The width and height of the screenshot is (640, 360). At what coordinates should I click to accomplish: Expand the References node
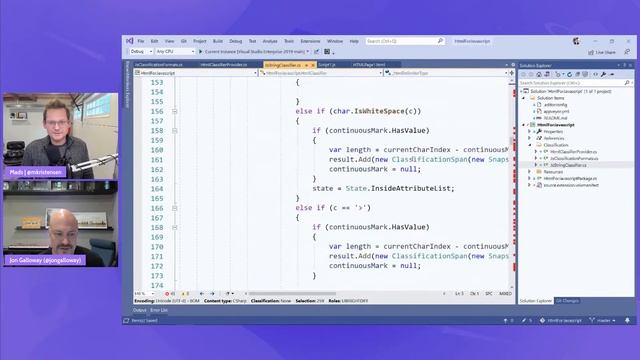(x=530, y=138)
